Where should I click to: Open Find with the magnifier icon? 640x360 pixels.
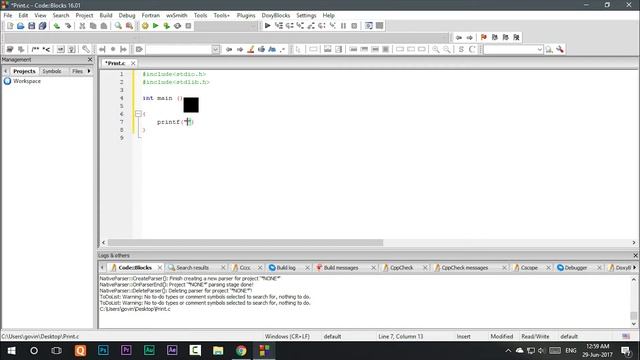118,26
